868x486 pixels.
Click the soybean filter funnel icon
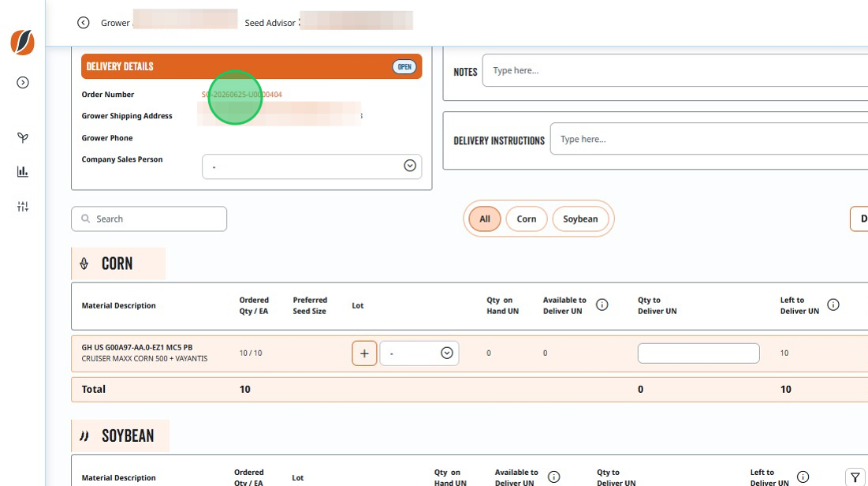(x=855, y=477)
